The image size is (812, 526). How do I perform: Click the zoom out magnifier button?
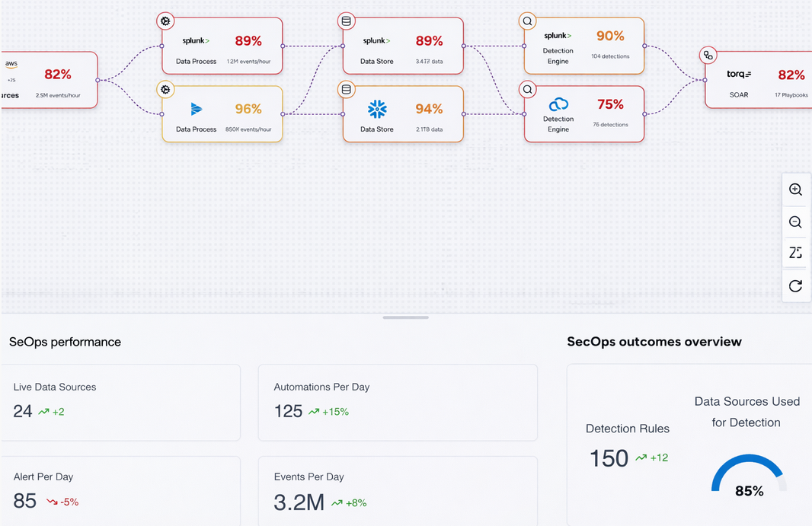(795, 222)
